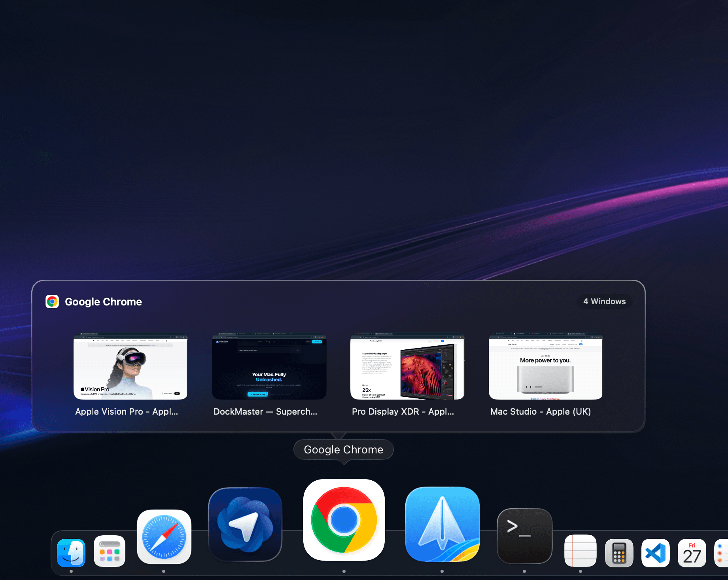
Task: Open the Calculator app in dock
Action: (x=619, y=553)
